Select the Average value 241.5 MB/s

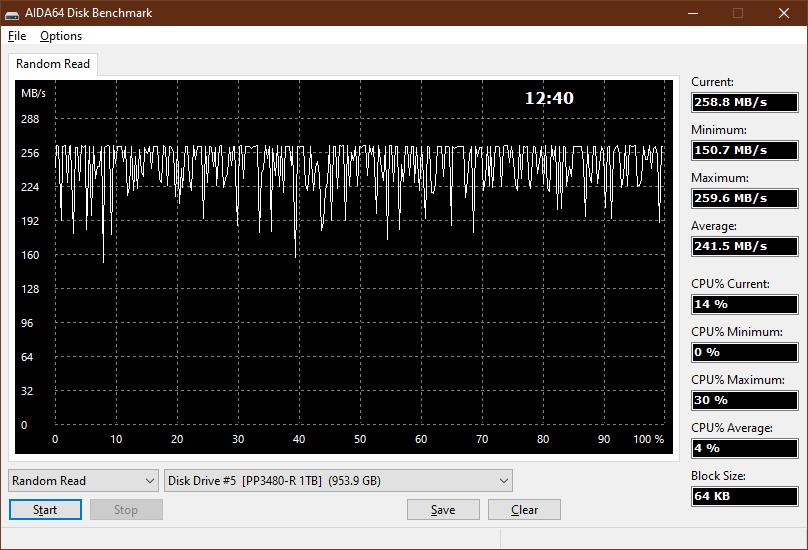click(745, 246)
